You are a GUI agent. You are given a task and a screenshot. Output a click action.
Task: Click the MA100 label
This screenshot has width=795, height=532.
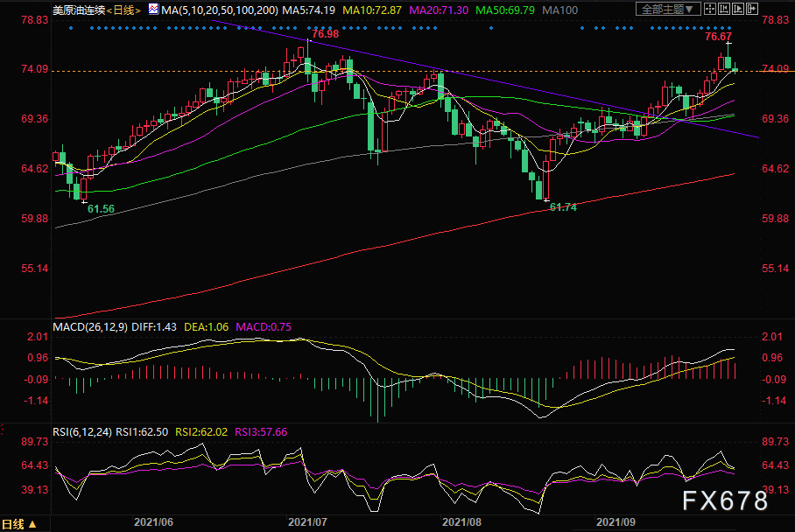click(559, 10)
